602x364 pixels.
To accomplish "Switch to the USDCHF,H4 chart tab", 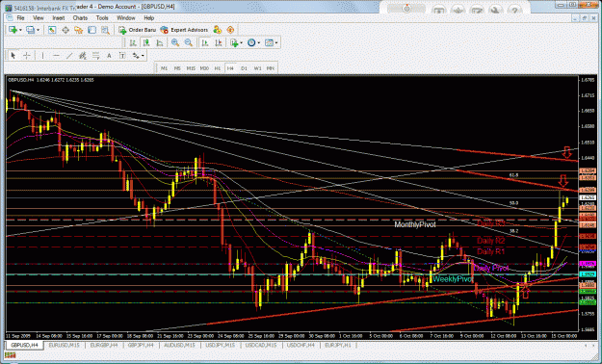I will coord(301,345).
